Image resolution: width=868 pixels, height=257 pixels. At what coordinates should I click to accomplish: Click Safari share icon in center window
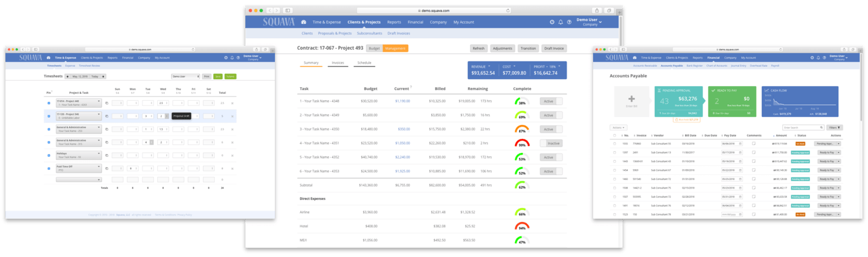point(597,10)
